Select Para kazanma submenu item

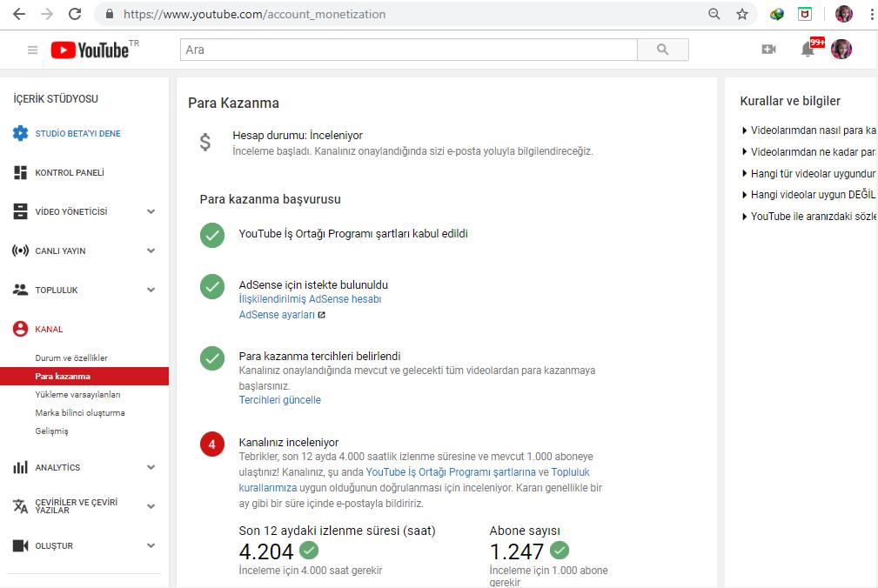pos(84,376)
